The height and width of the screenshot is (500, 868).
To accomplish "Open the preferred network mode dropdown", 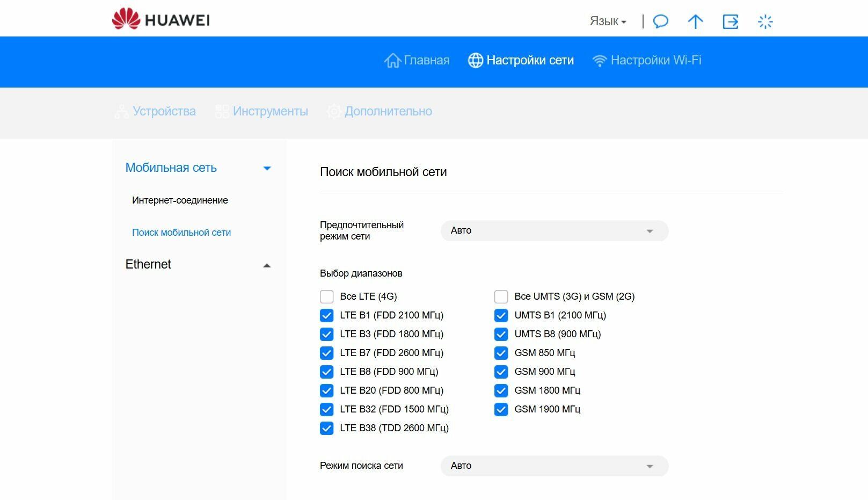I will (555, 231).
